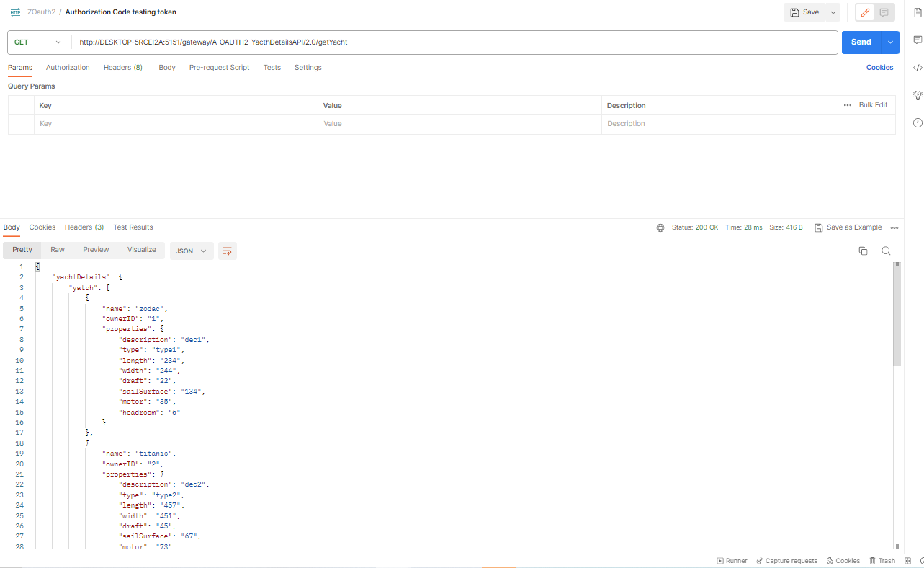Screen dimensions: 924x568
Task: Click the empty Description cell
Action: (748, 124)
